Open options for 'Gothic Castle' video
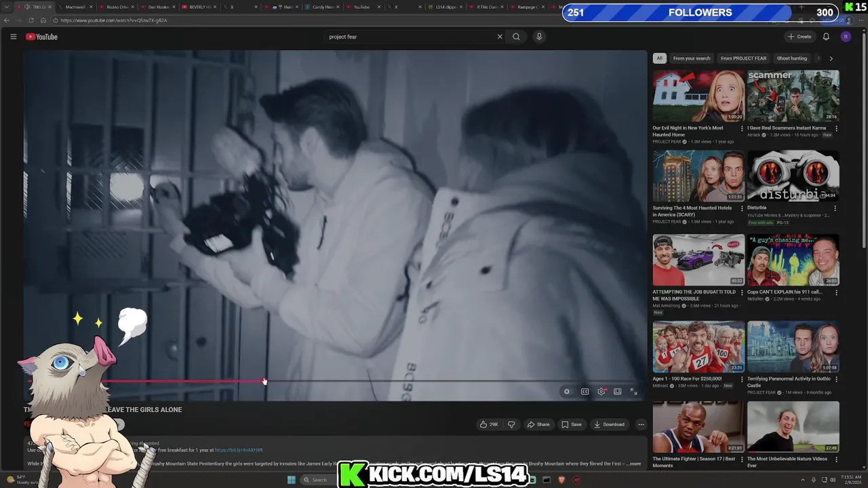 [836, 379]
